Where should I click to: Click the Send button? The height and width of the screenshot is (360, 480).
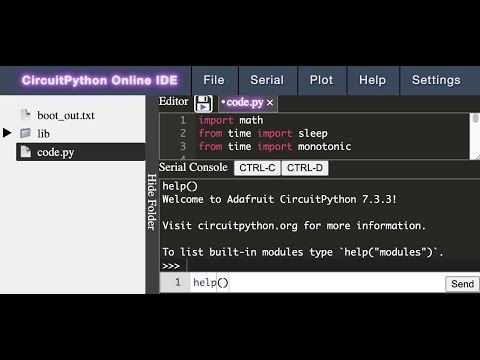(x=462, y=284)
